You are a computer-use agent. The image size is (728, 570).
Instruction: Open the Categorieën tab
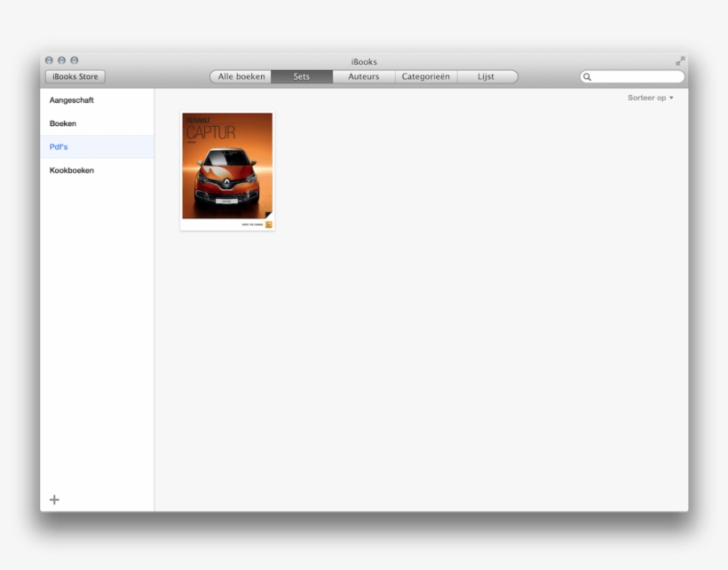(425, 76)
